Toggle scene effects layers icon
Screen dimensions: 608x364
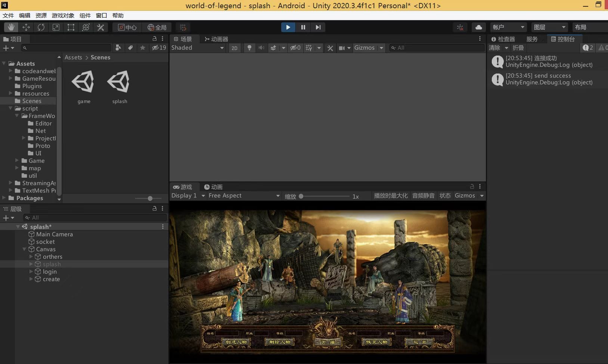point(273,48)
